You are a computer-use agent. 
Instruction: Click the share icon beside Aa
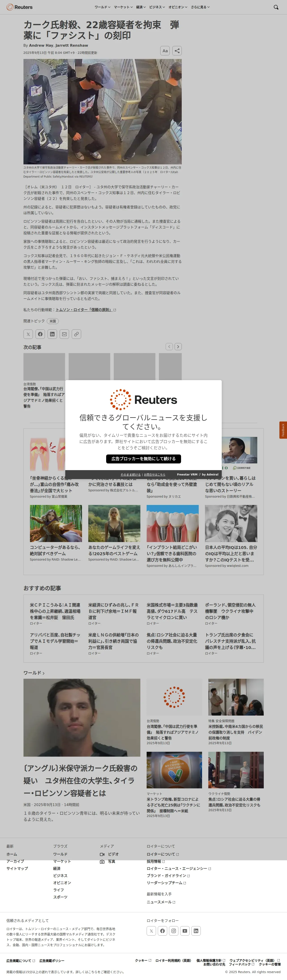pyautogui.click(x=177, y=51)
